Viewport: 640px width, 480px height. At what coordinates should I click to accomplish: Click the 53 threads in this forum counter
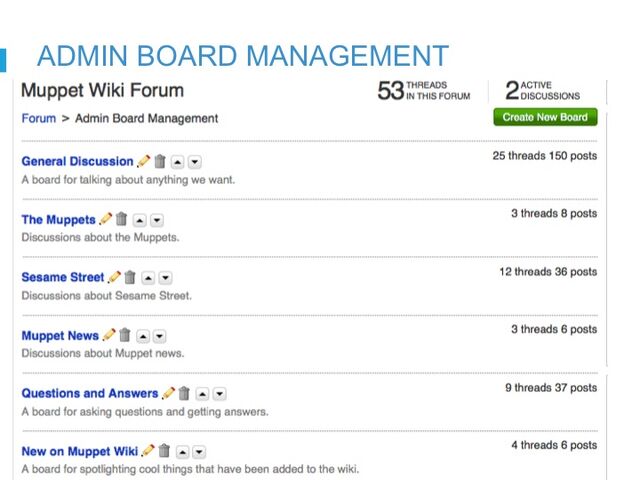(424, 91)
